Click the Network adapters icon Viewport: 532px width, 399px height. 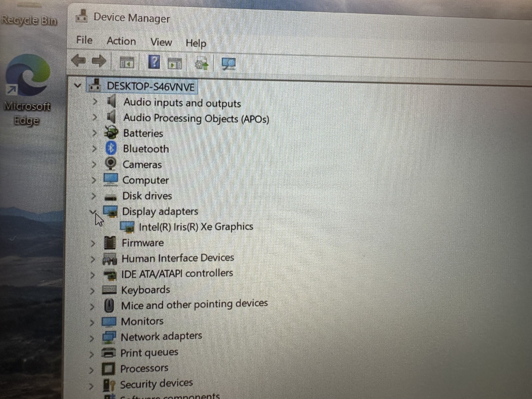[x=109, y=337]
